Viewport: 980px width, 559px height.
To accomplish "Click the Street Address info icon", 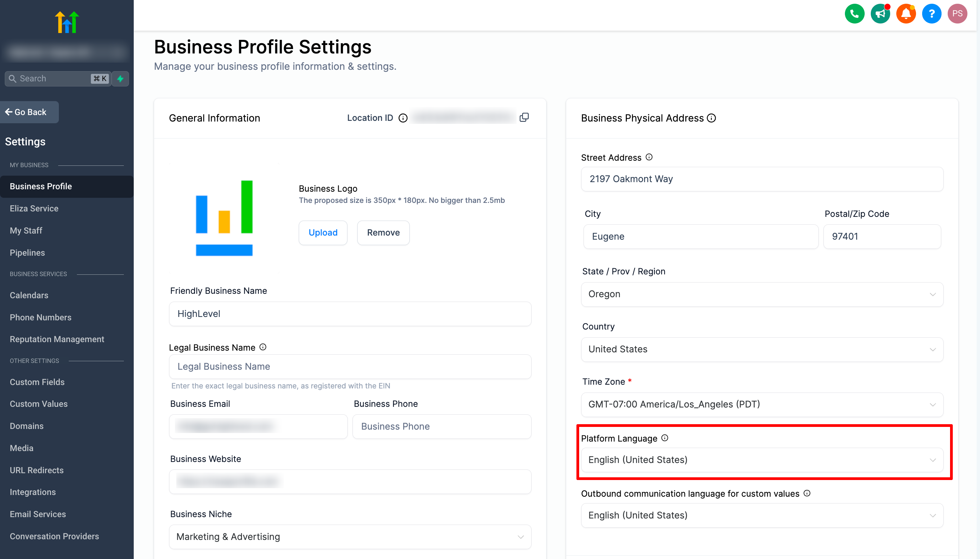I will pos(649,157).
